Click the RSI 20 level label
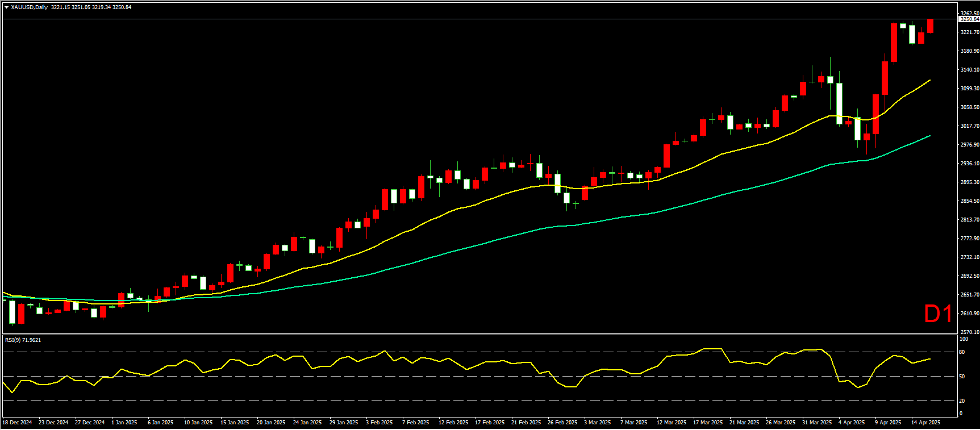 coord(962,401)
